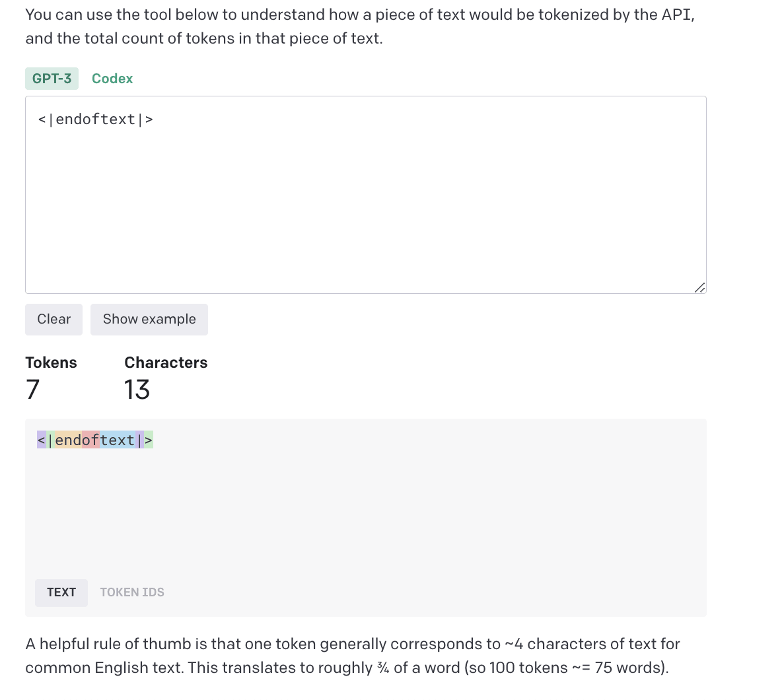This screenshot has width=782, height=700.
Task: Click the blue "text" token highlight
Action: (x=118, y=440)
